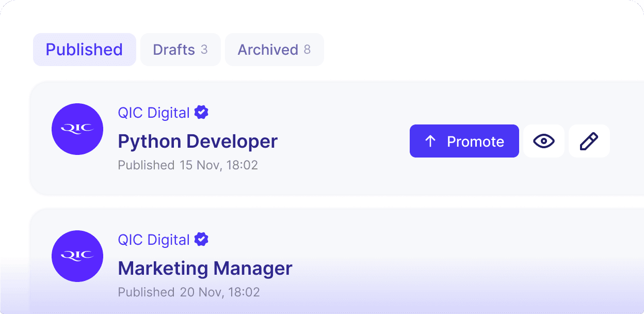Switch to the Published tab
Viewport: 644px width, 314px height.
pos(84,50)
